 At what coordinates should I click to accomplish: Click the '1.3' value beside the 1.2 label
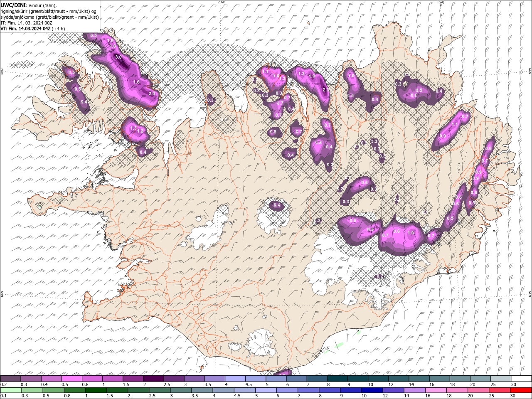coord(133,128)
